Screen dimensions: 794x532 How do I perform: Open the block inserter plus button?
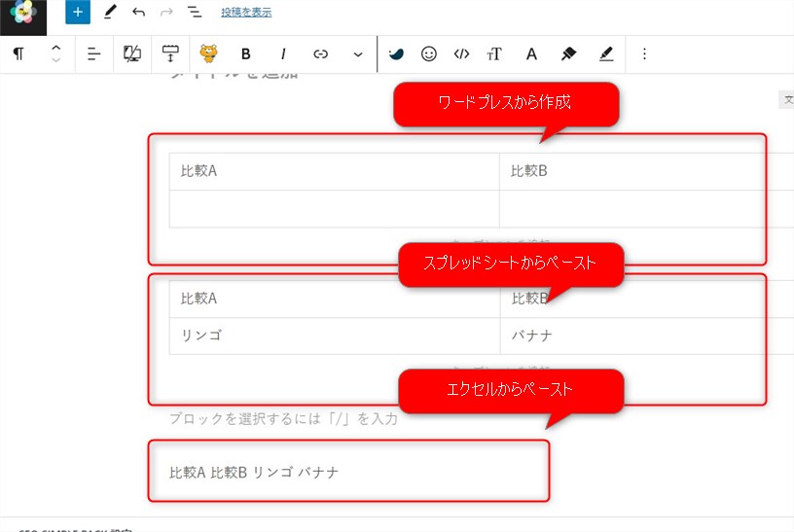pyautogui.click(x=78, y=12)
